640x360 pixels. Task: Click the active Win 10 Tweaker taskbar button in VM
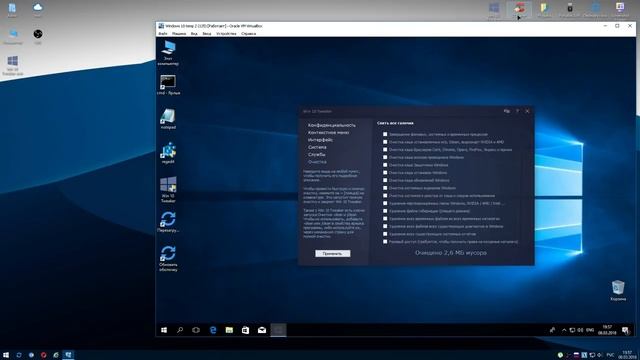point(278,330)
